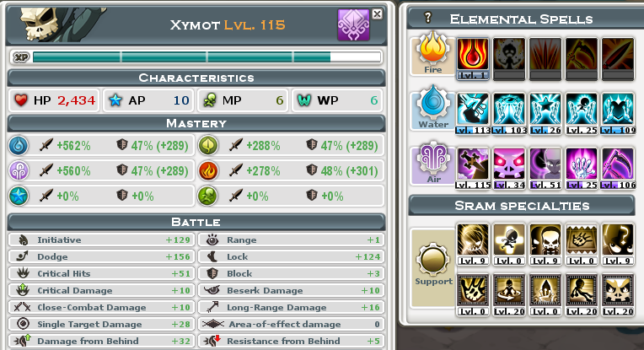This screenshot has height=350, width=644.
Task: Select the Water spell at Lvl. 103
Action: [x=509, y=113]
